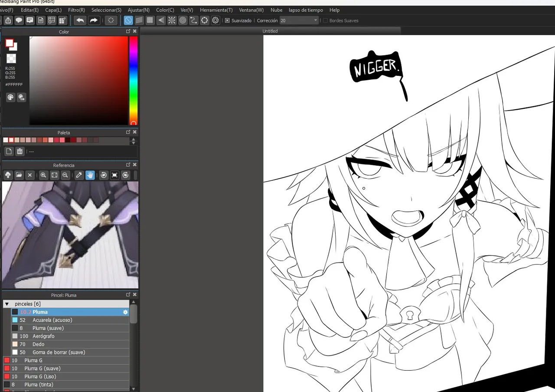
Task: Click the Undo arrow in the toolbar
Action: (x=80, y=20)
